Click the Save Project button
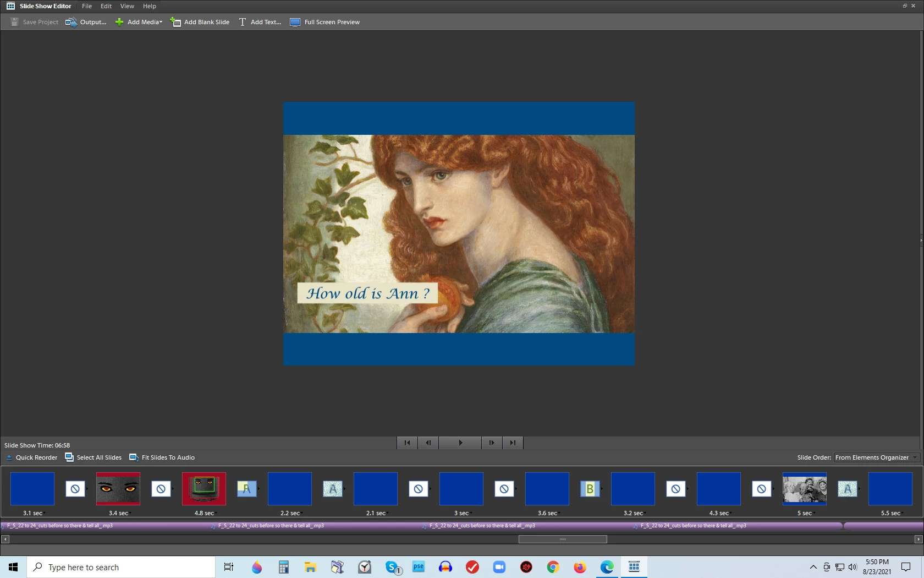 pos(34,22)
